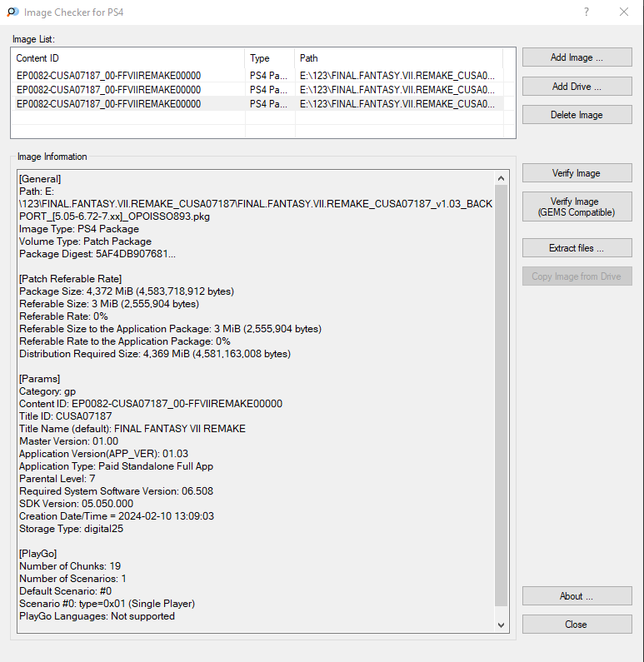The image size is (644, 662).
Task: Click the Application Version(APP_VER): 01.03 line
Action: point(103,454)
